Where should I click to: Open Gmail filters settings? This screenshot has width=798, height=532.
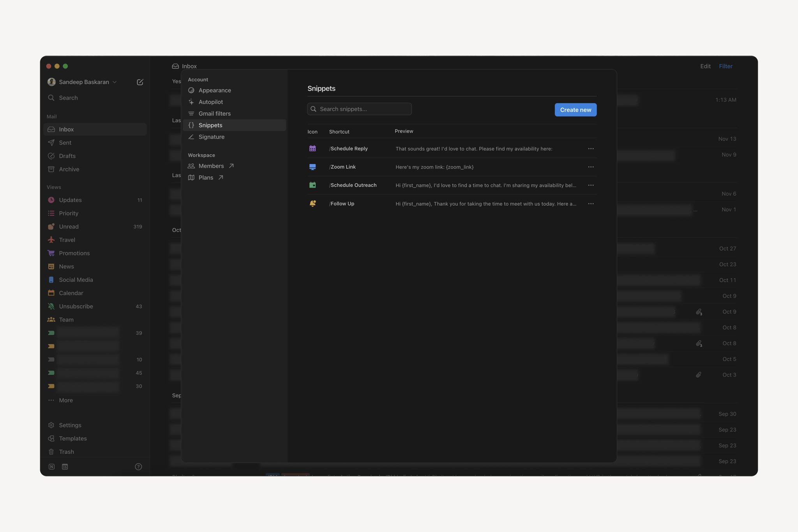coord(214,113)
